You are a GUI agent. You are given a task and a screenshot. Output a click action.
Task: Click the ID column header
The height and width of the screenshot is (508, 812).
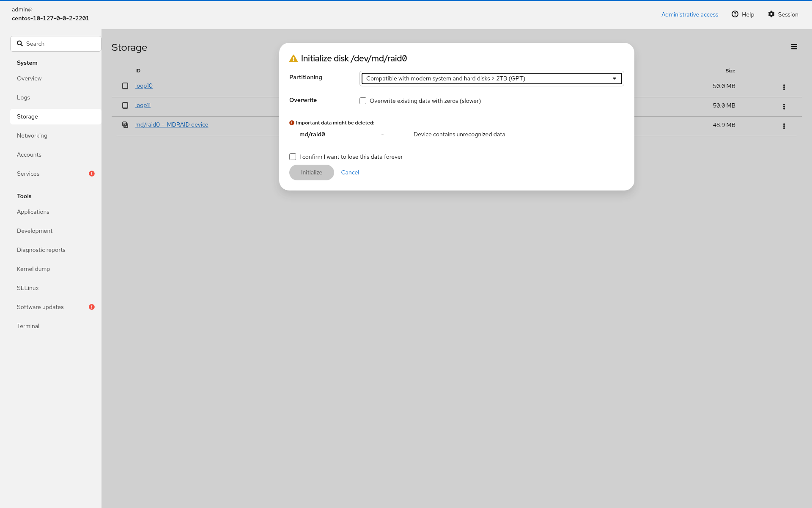(138, 71)
